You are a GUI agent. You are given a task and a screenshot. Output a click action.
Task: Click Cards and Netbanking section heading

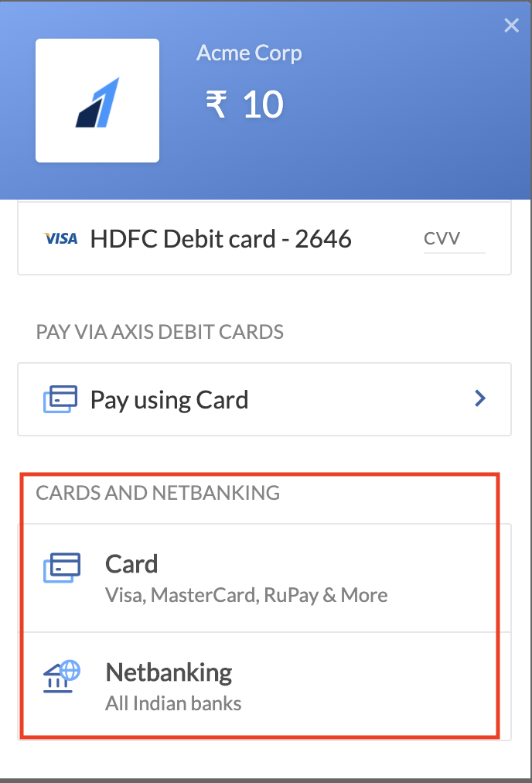(x=158, y=493)
